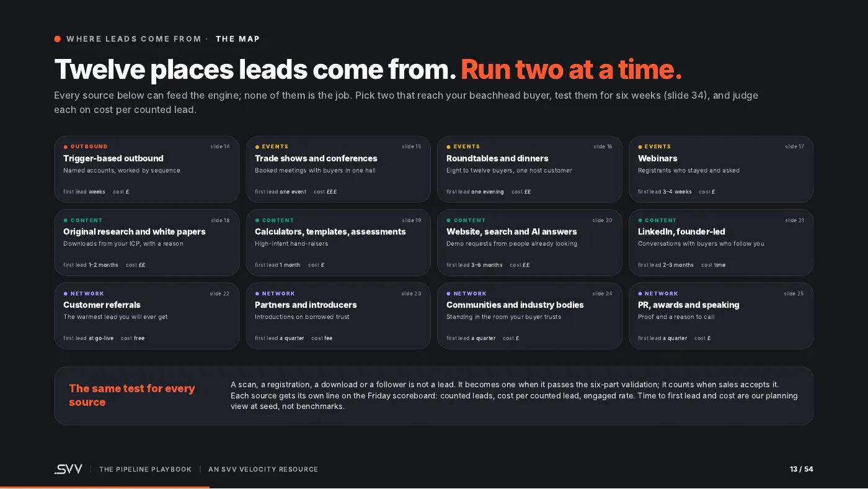
Task: Jump to the slide 16 reference
Action: [603, 147]
